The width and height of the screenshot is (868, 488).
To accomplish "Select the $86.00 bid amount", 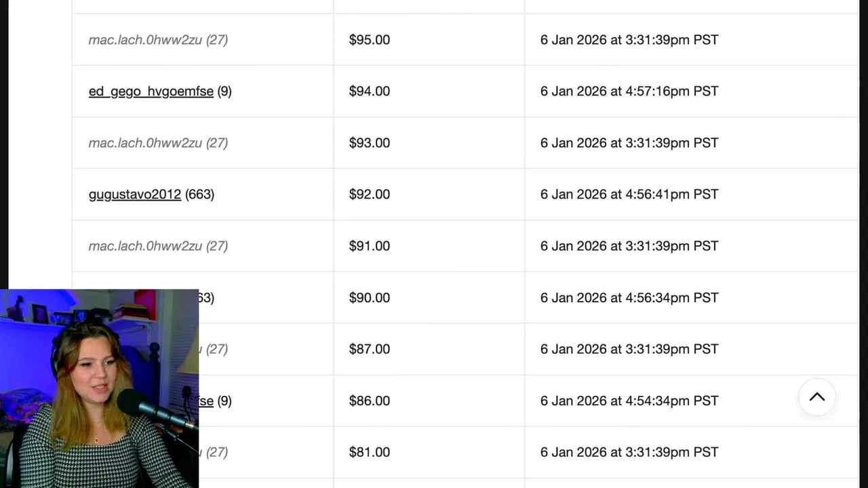I will pyautogui.click(x=369, y=401).
